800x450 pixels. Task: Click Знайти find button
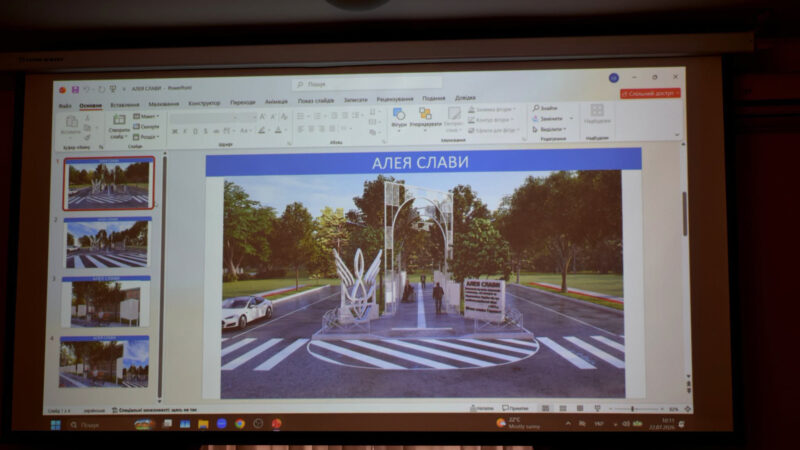545,108
